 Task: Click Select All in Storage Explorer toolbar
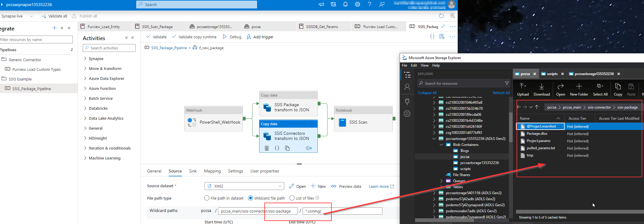pos(600,90)
